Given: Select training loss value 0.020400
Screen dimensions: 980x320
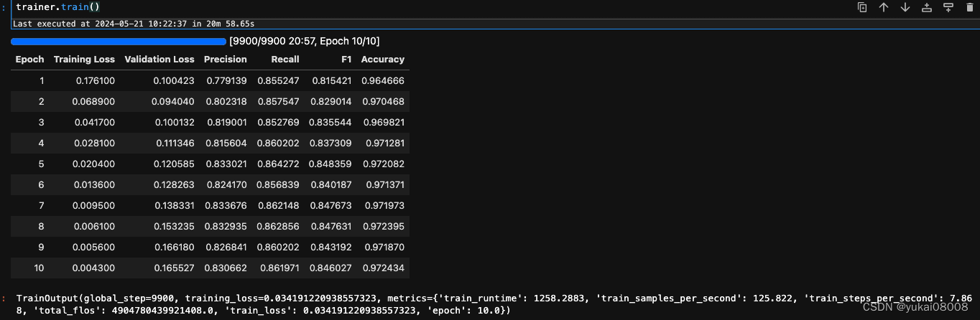Looking at the screenshot, I should pyautogui.click(x=94, y=164).
